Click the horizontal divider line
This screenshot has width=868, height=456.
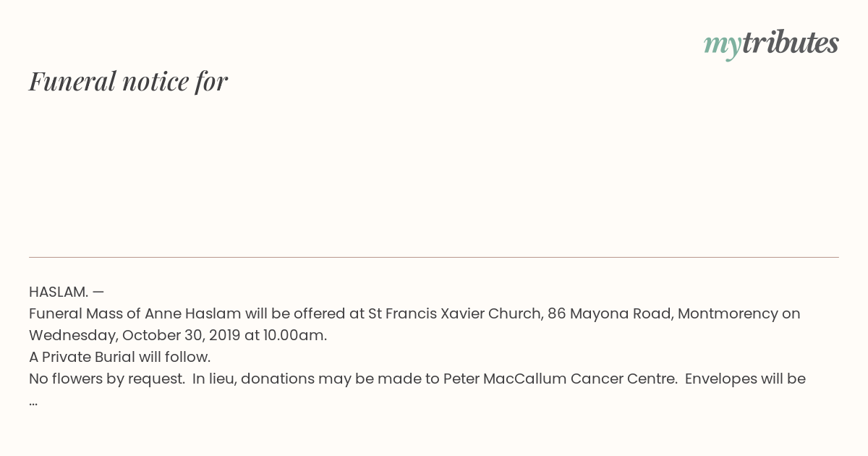[x=434, y=257]
